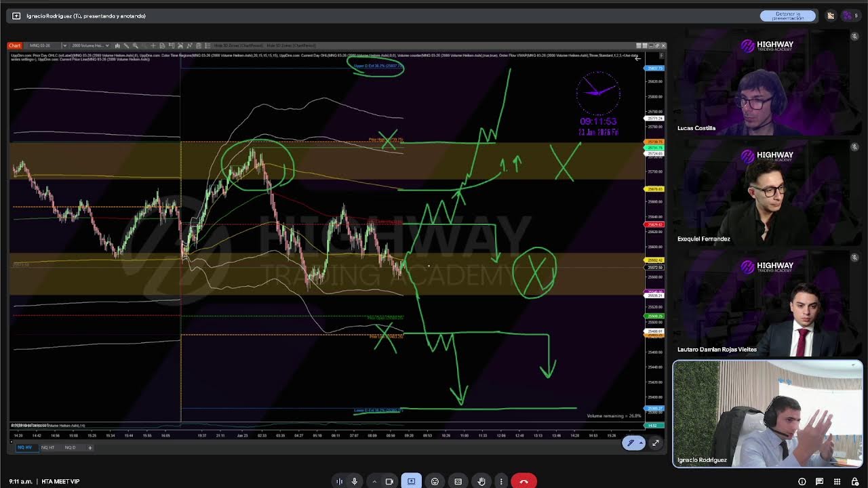The image size is (868, 488).
Task: Click the Detener la presentación button
Action: [787, 16]
